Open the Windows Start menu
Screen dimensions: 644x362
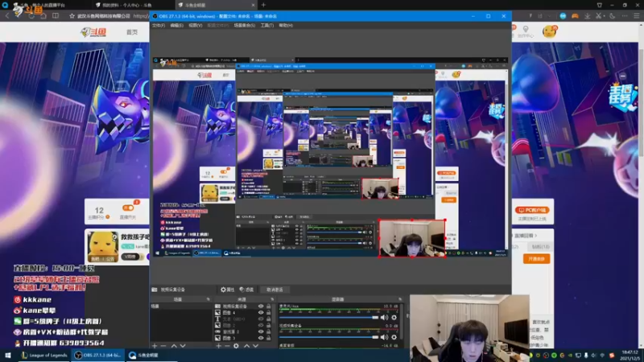[x=8, y=356]
